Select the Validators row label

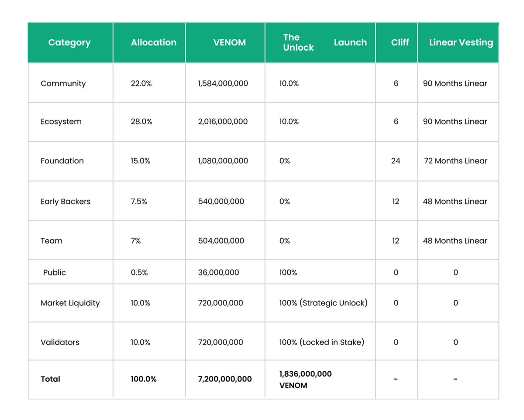click(x=60, y=342)
